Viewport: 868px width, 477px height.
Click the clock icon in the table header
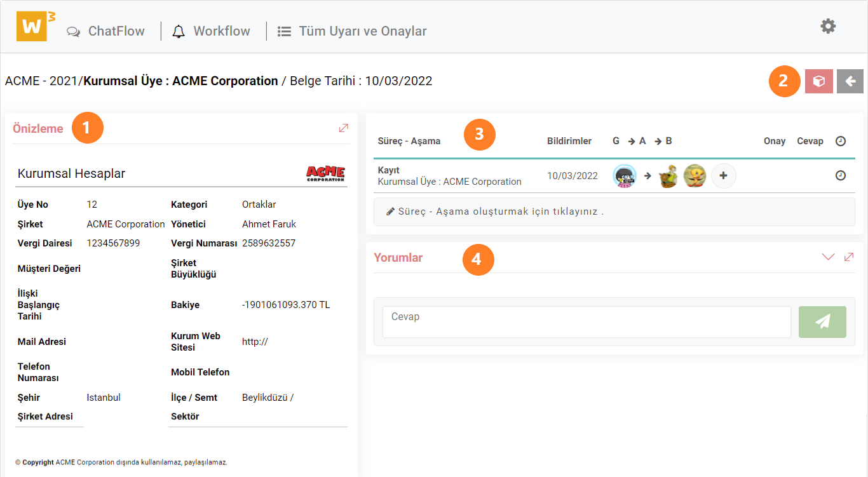[x=841, y=141]
